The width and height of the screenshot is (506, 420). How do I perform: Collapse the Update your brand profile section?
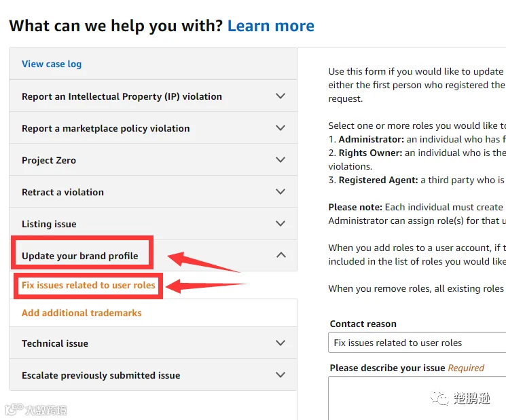pyautogui.click(x=153, y=255)
